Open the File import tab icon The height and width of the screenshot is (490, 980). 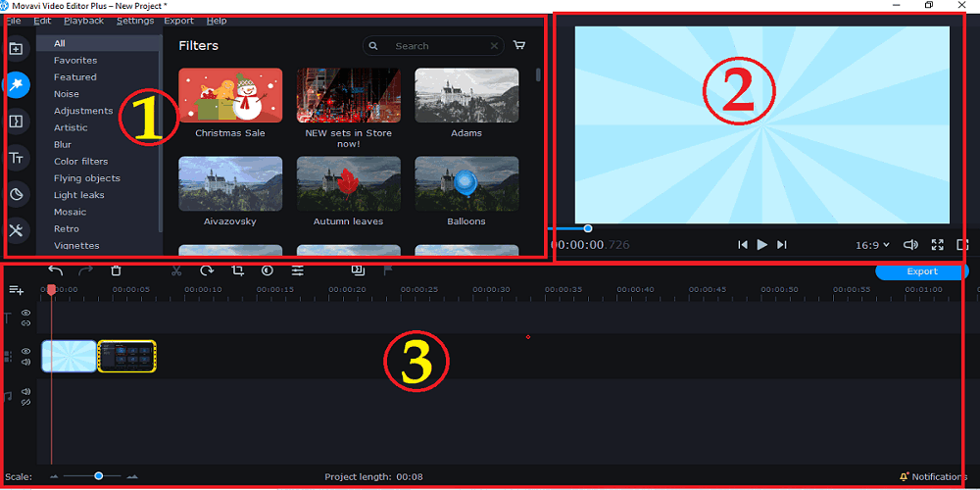coord(16,49)
